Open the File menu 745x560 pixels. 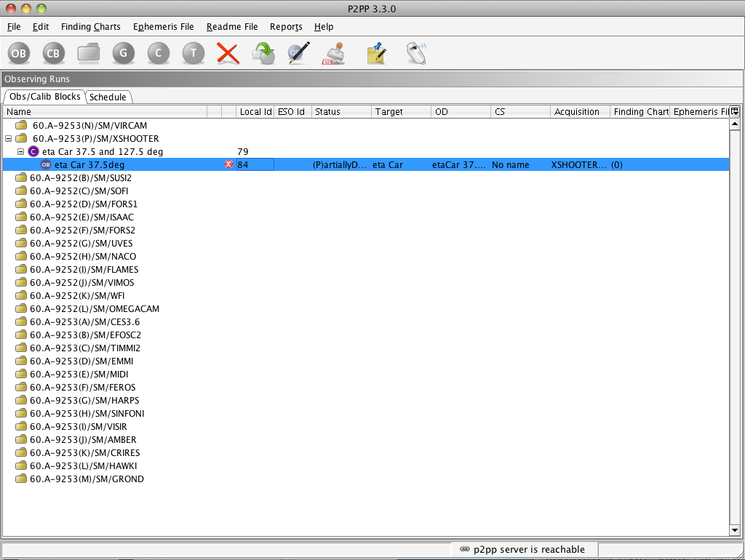pos(14,27)
